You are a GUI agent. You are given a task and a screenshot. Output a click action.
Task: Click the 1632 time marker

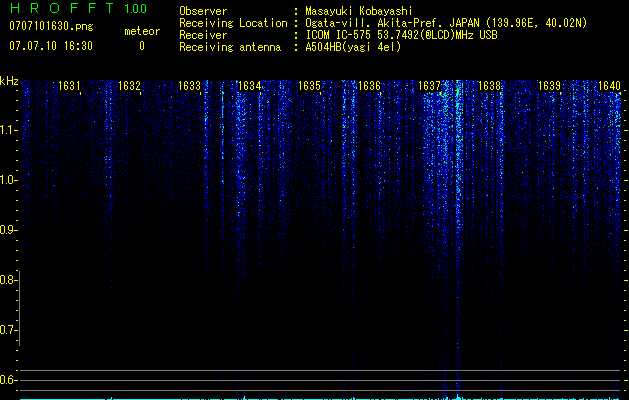129,86
